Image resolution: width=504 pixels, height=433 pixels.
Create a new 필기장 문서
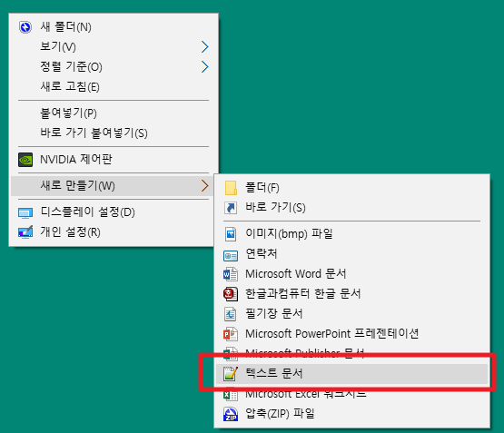[352, 314]
